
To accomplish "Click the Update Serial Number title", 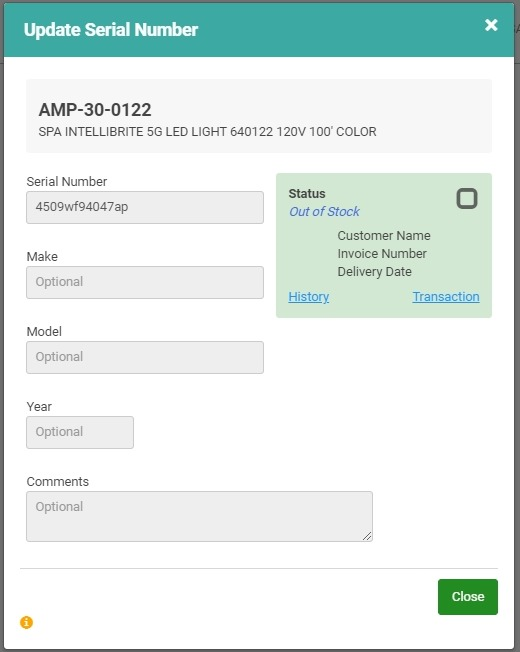I will point(111,30).
